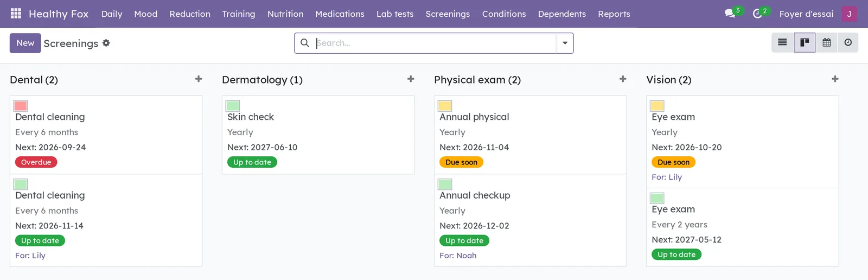Open the Annual physical card title
The image size is (868, 280).
[x=474, y=117]
